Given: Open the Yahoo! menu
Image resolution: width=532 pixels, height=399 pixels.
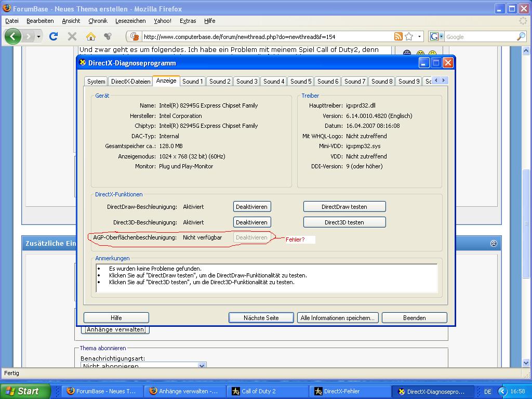Looking at the screenshot, I should (x=163, y=21).
